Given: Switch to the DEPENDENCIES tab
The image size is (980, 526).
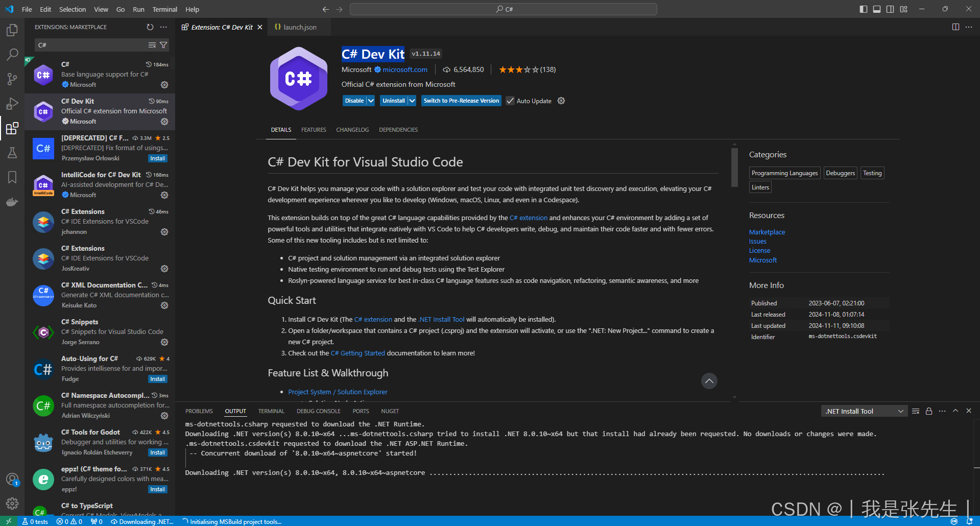Looking at the screenshot, I should click(398, 130).
